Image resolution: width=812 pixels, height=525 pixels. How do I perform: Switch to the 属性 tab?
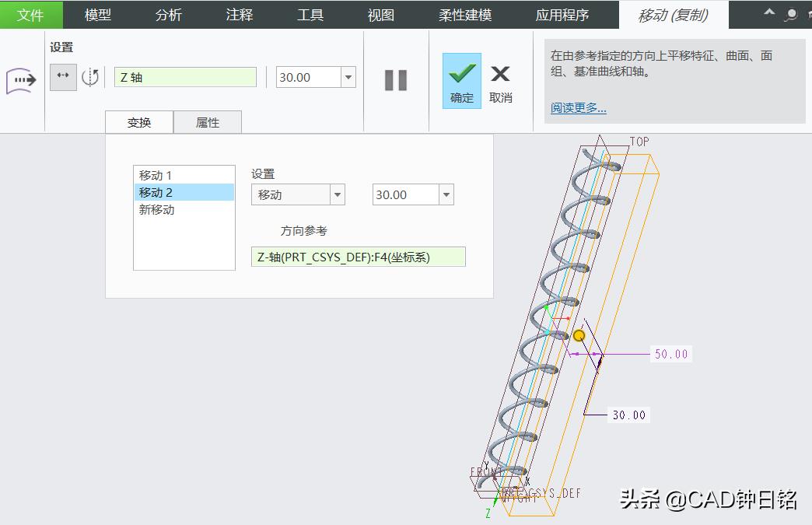click(x=208, y=122)
